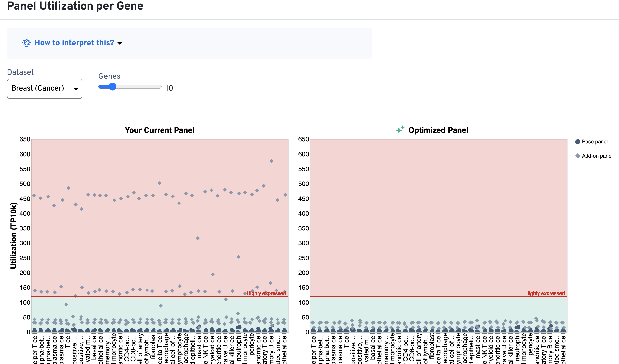Toggle Add-on panel legend diamond icon
The image size is (619, 364).
(577, 156)
